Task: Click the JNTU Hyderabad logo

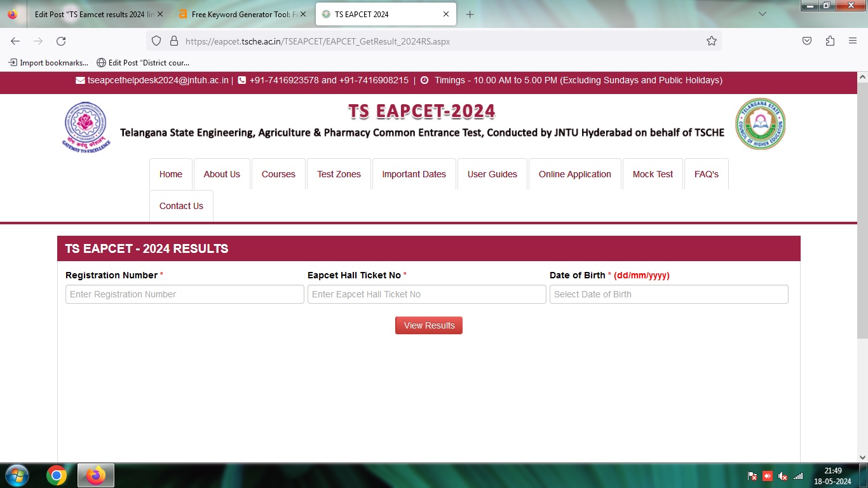Action: (x=86, y=126)
